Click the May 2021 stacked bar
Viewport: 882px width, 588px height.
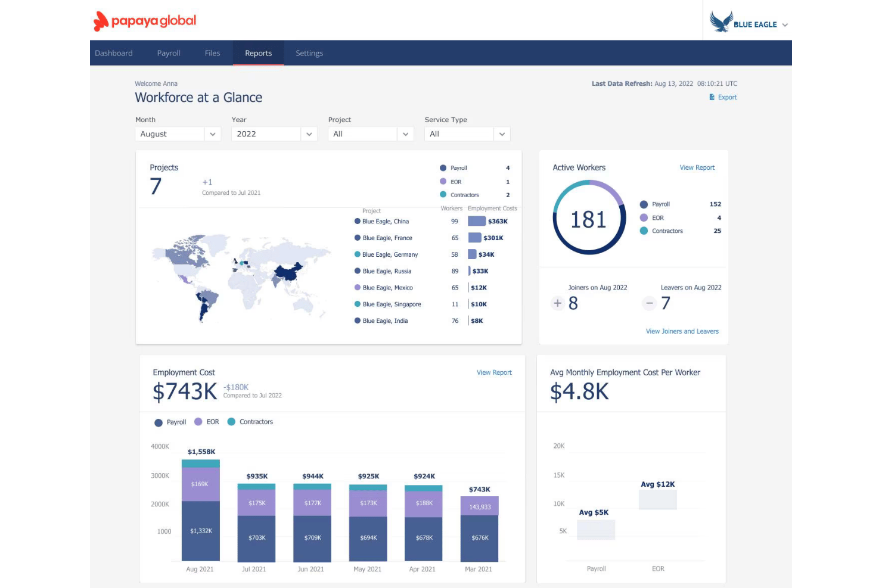368,522
